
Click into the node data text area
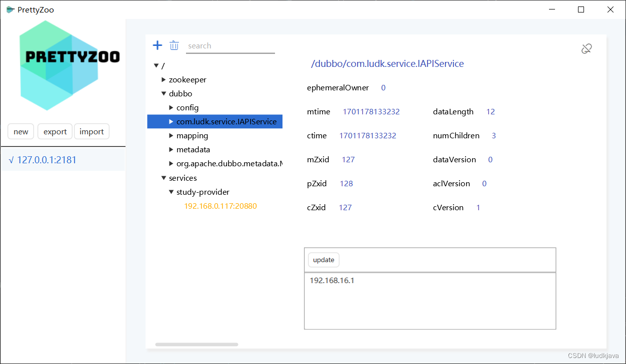point(430,301)
